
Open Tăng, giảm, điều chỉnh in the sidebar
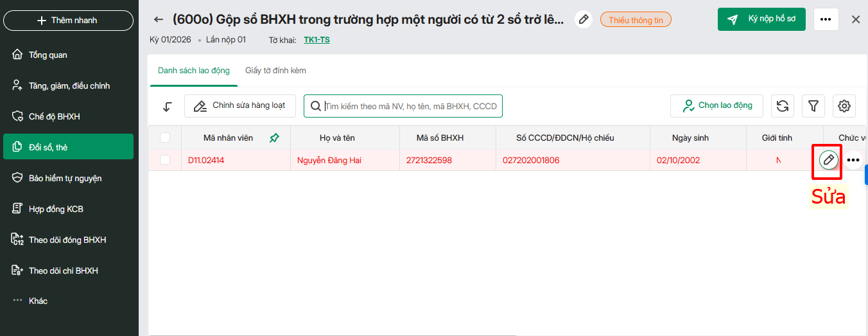[69, 85]
